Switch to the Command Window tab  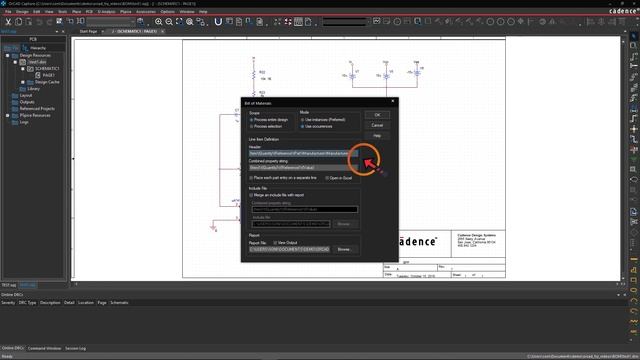click(x=44, y=349)
